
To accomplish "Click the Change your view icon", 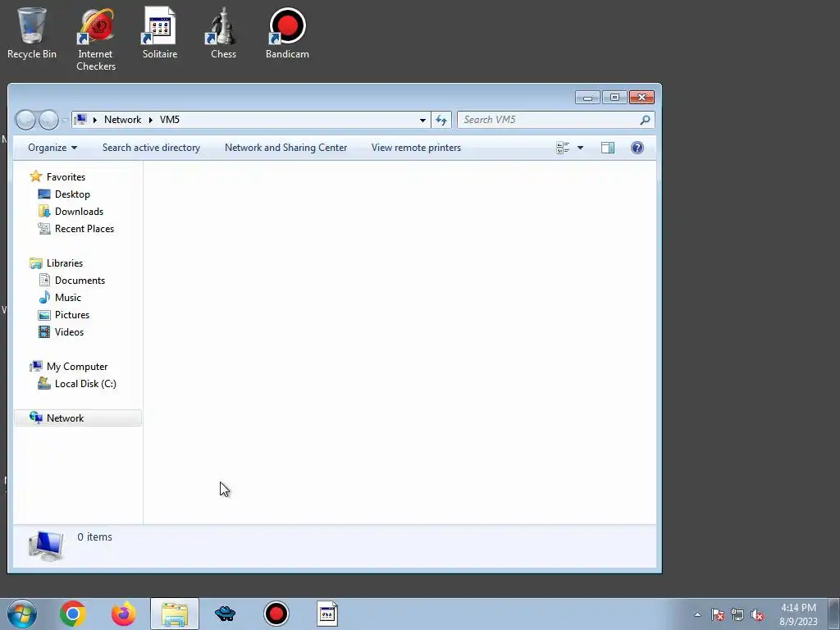I will (x=563, y=148).
